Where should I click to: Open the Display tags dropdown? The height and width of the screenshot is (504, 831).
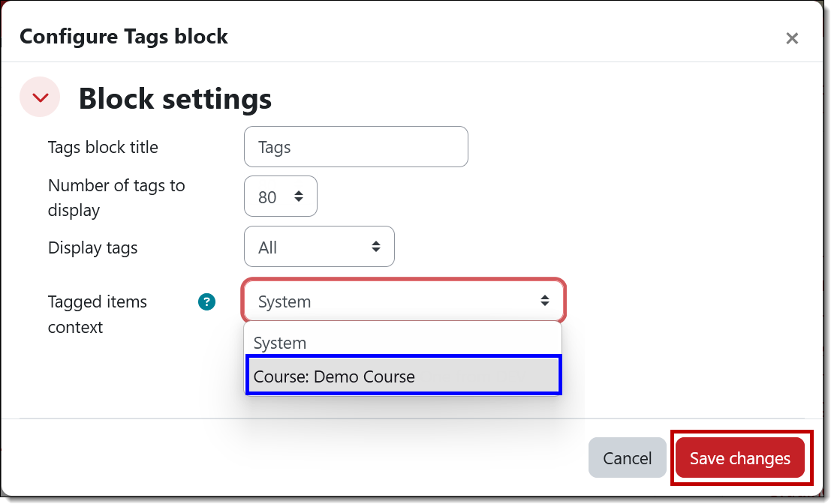click(x=319, y=246)
